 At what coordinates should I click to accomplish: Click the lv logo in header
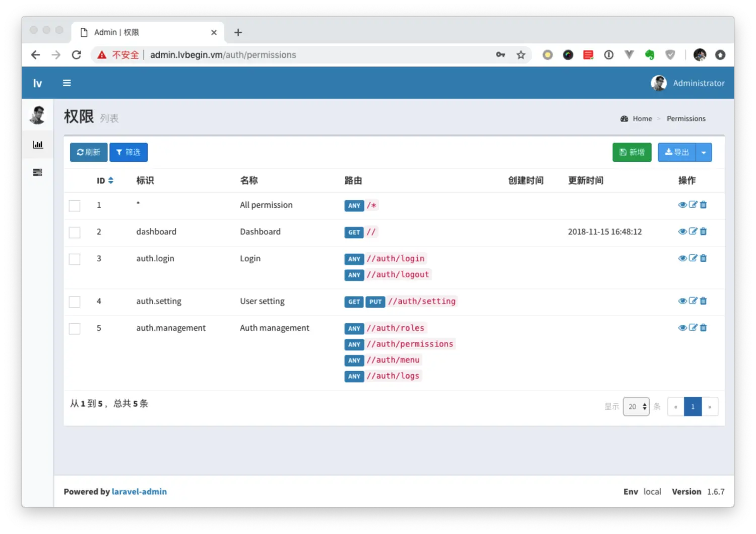[x=38, y=83]
